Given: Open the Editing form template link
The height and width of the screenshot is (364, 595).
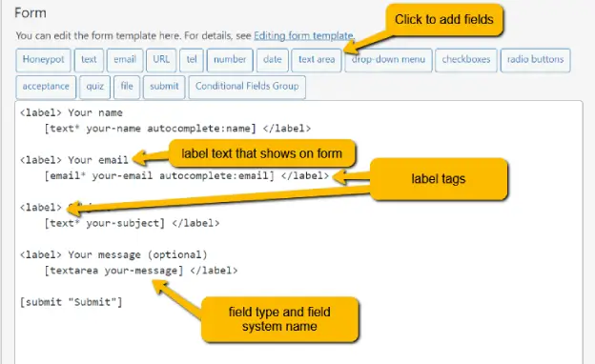Looking at the screenshot, I should coord(303,35).
